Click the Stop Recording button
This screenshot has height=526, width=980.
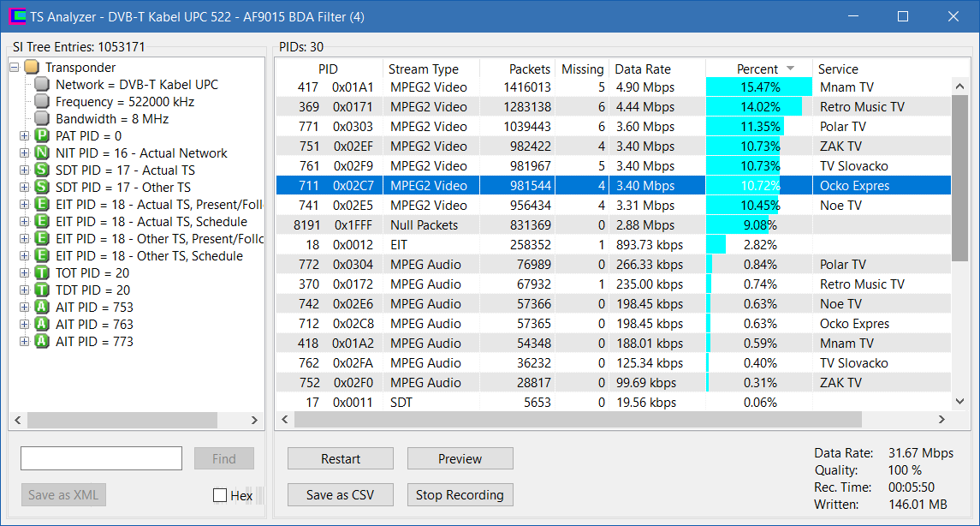[x=460, y=494]
